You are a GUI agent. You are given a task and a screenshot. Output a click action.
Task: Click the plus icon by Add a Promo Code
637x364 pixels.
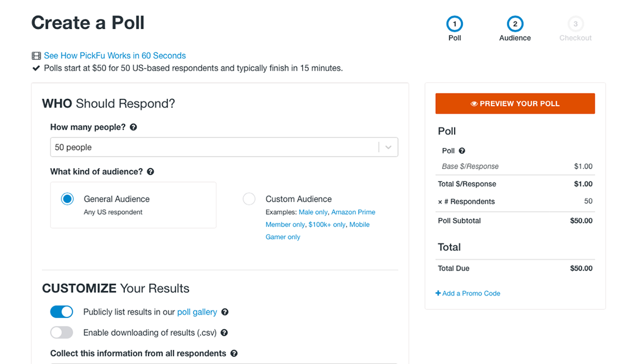[438, 293]
